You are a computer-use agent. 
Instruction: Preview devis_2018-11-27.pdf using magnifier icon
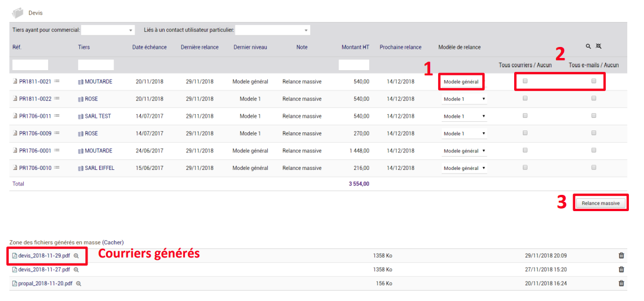coord(76,270)
